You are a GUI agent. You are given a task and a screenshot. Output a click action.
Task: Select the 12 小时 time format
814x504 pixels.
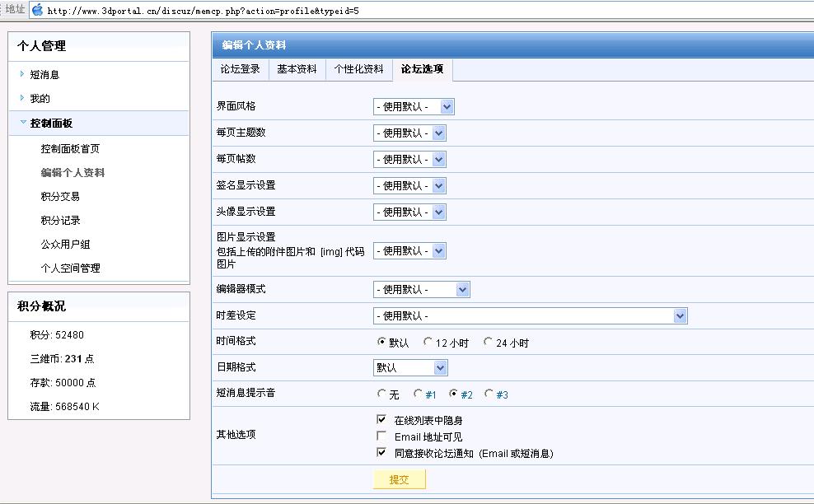tap(428, 342)
